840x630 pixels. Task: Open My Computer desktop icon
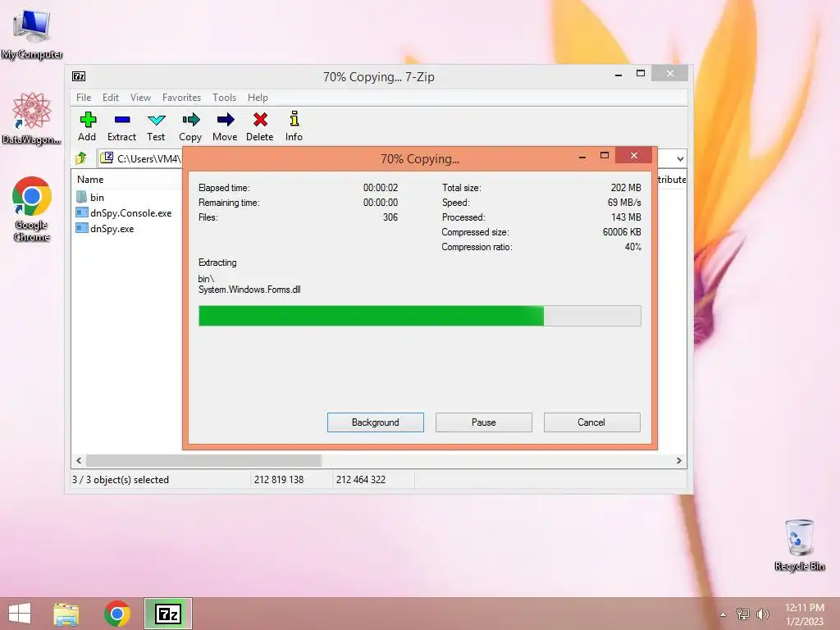pyautogui.click(x=32, y=34)
